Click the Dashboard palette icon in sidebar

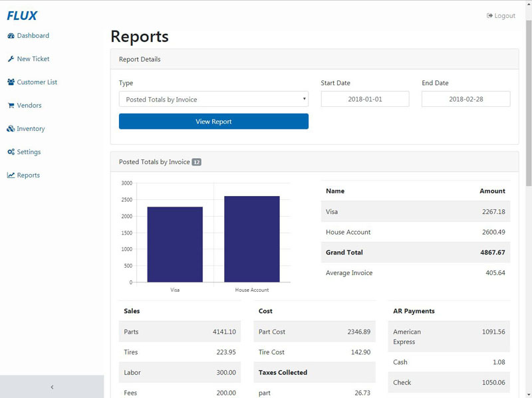(11, 36)
